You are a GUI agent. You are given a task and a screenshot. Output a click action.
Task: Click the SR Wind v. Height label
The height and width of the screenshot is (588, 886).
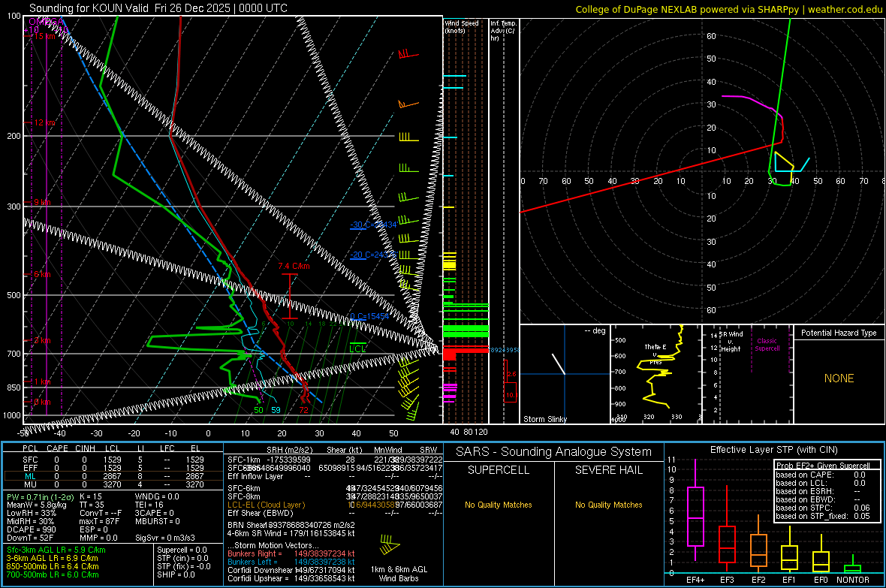(731, 342)
